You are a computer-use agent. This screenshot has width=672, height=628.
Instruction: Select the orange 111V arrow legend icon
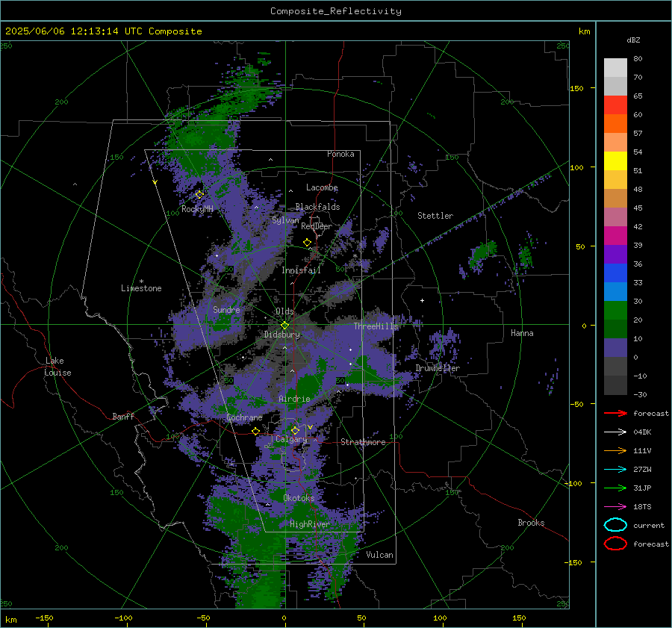coord(615,450)
